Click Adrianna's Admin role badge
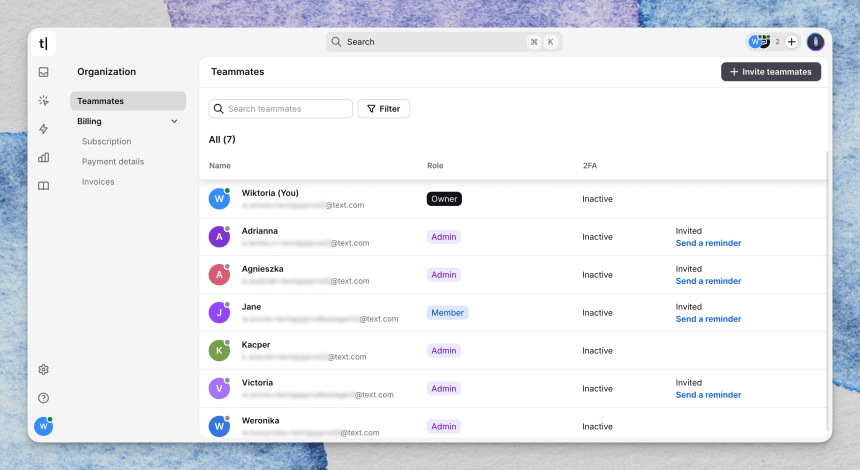 (444, 237)
